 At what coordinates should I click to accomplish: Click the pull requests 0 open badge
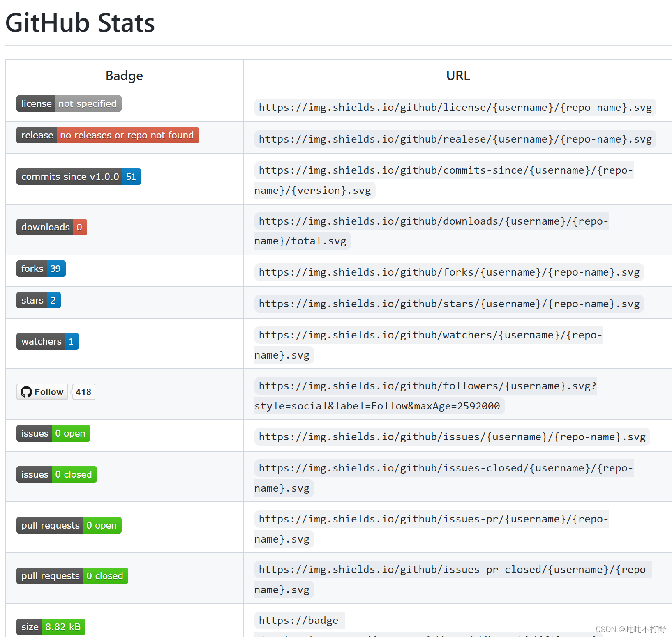click(69, 525)
